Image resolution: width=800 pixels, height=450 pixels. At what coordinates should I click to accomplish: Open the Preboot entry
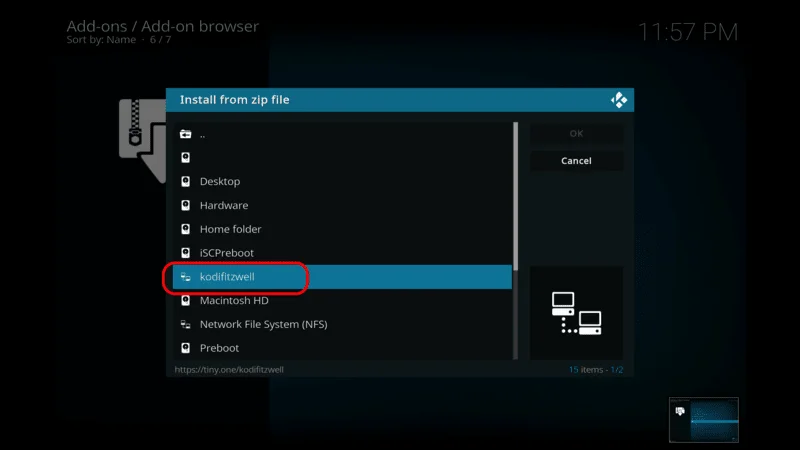(342, 348)
